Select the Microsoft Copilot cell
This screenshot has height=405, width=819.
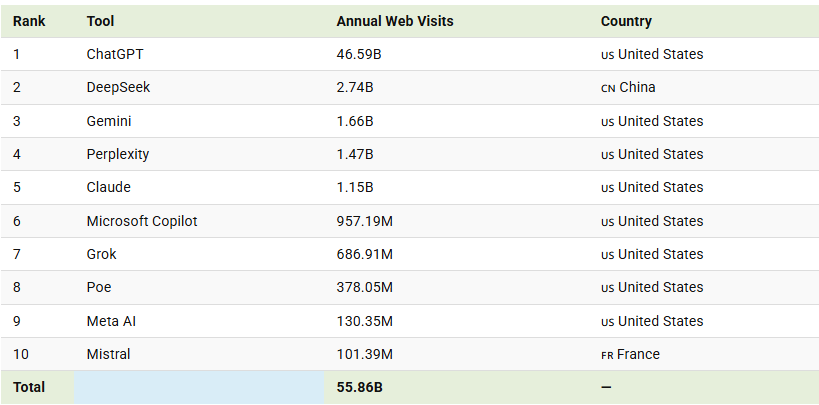coord(142,221)
